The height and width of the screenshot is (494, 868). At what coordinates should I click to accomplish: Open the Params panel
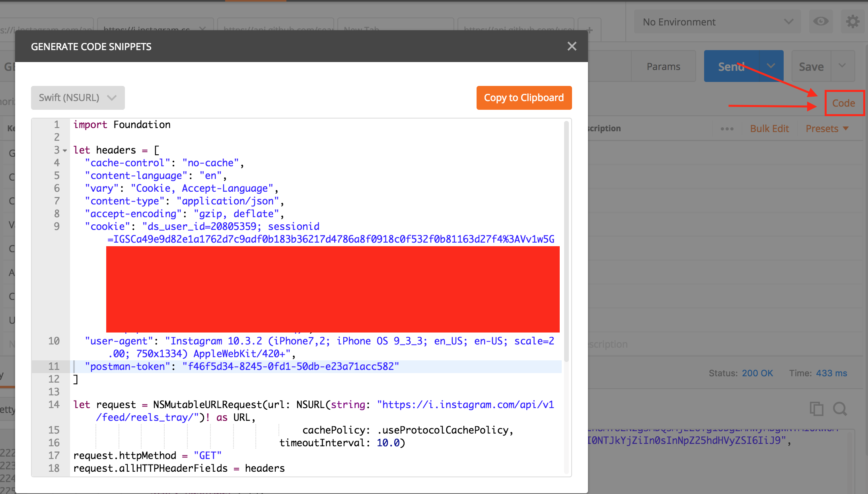(x=663, y=66)
